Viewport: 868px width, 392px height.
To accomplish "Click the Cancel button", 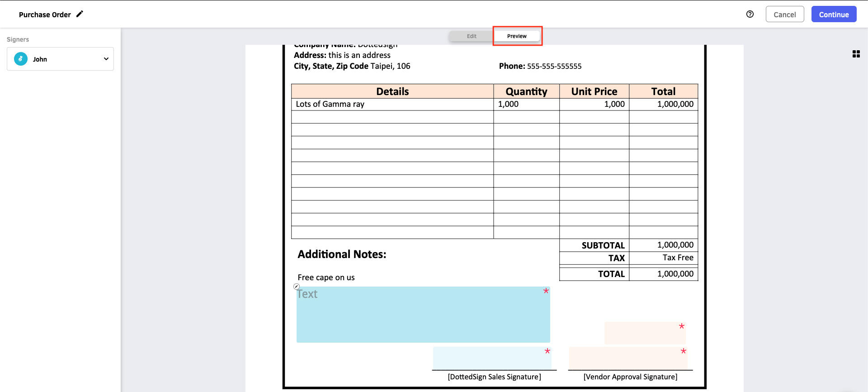I will pyautogui.click(x=784, y=14).
